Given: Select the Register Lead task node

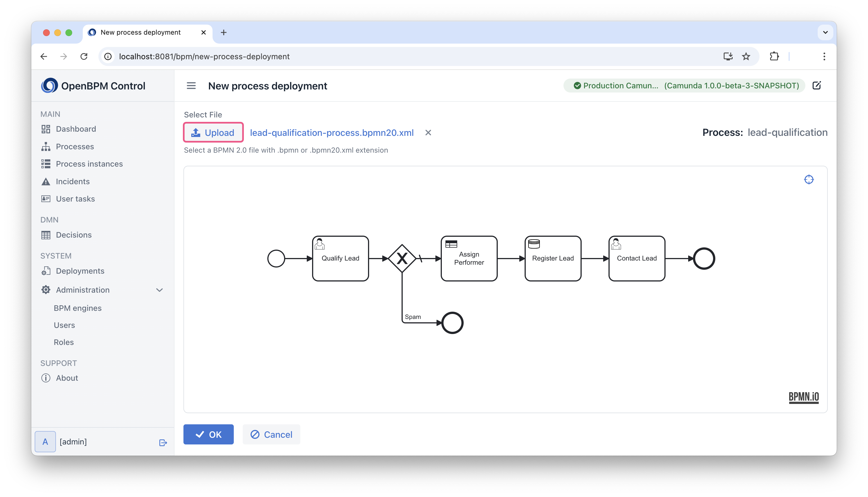Looking at the screenshot, I should [553, 258].
